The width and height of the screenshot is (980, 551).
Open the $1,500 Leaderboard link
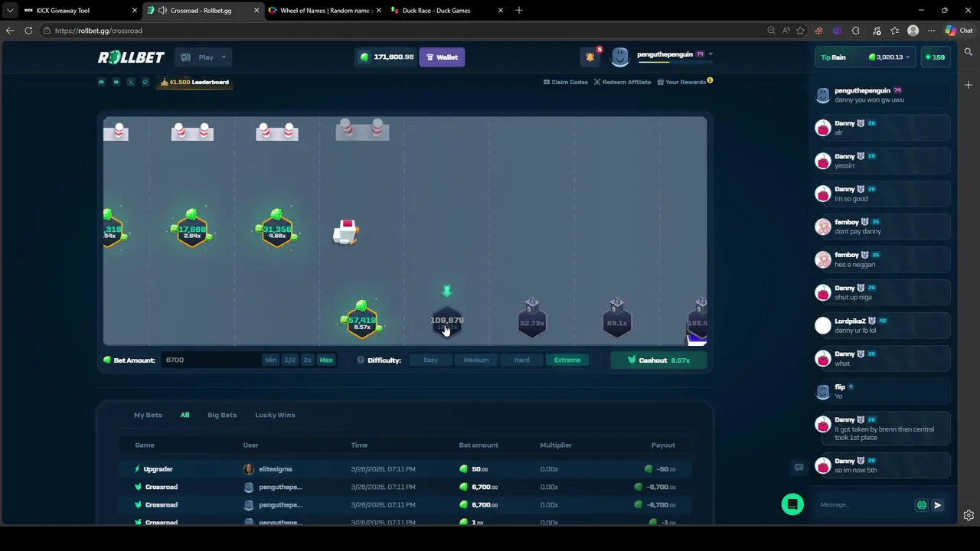tap(195, 82)
